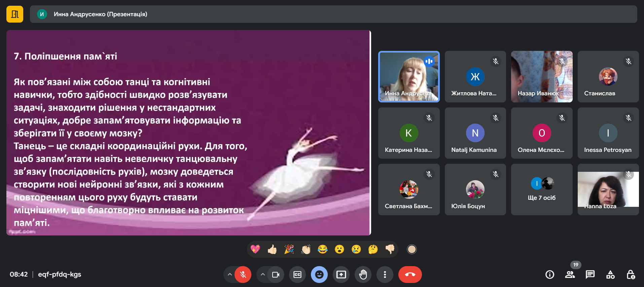The height and width of the screenshot is (287, 644).
Task: Open the activities shapes icon
Action: click(610, 275)
